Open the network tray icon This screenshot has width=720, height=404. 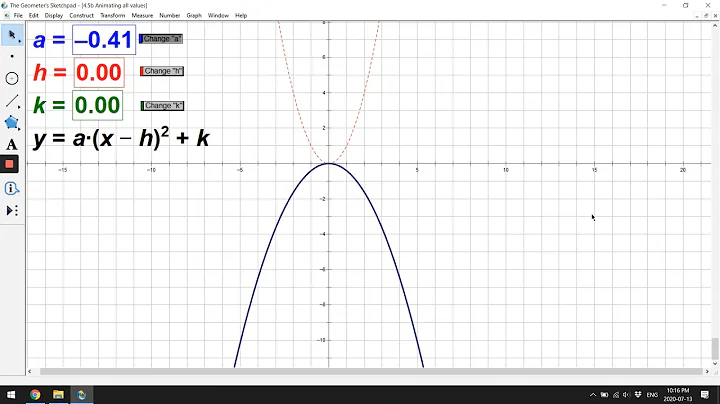[616, 395]
